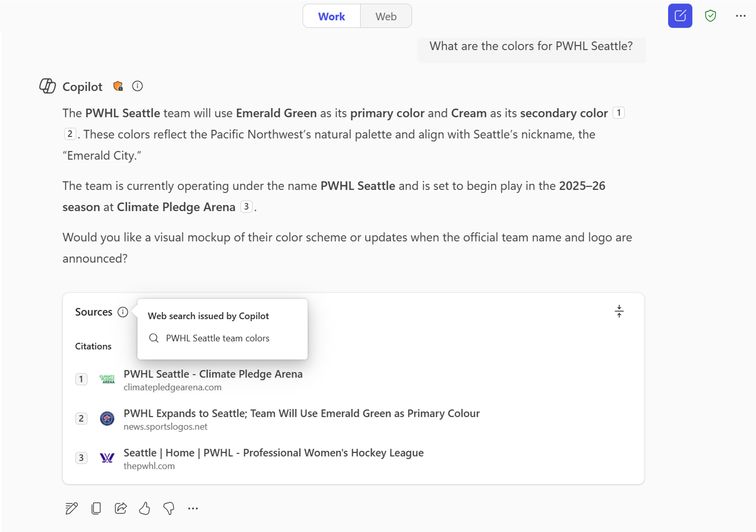Collapse the Sources panel
Screen dimensions: 756x532
(x=619, y=311)
